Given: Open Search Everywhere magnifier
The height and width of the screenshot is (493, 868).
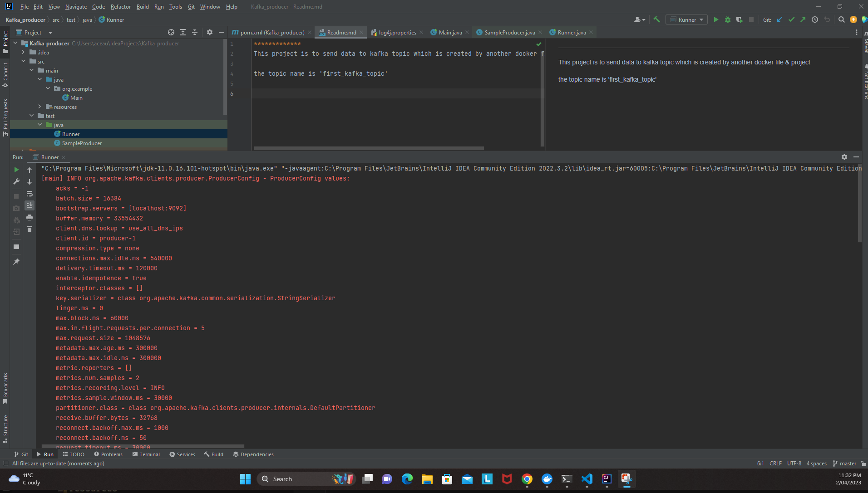Looking at the screenshot, I should 841,20.
